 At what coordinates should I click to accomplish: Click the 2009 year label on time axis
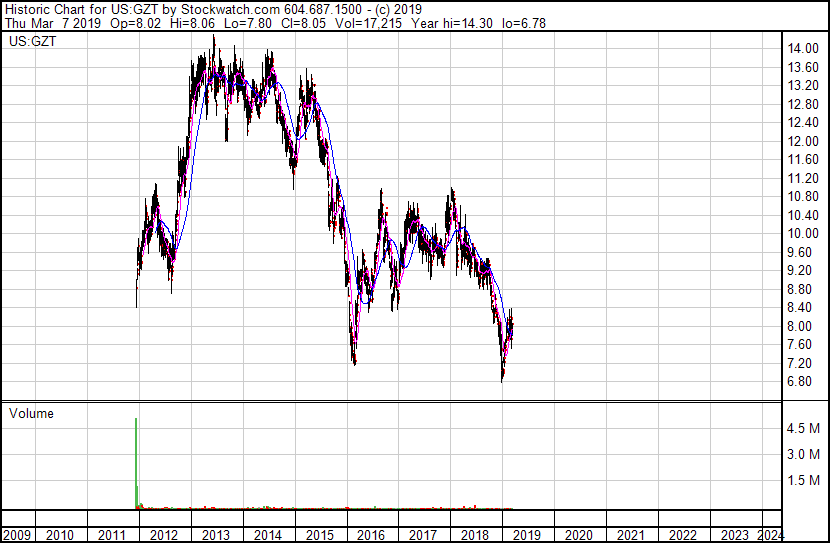pyautogui.click(x=16, y=535)
